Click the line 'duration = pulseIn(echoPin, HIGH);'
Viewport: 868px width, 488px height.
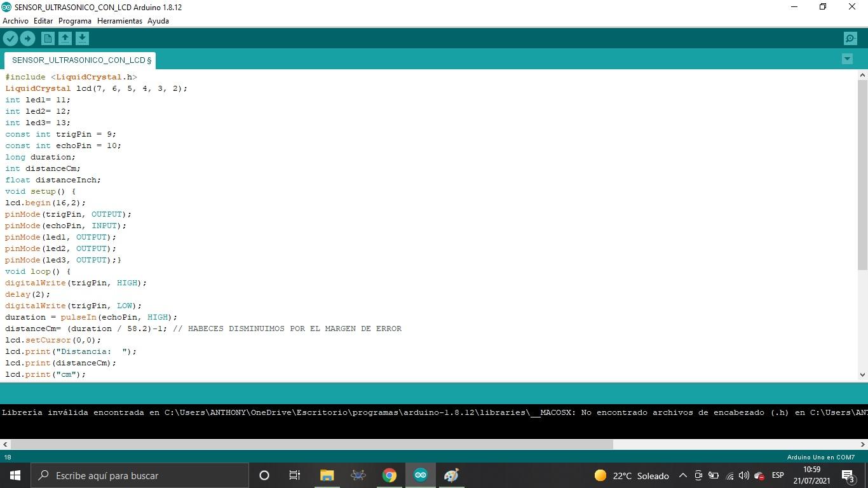[92, 317]
